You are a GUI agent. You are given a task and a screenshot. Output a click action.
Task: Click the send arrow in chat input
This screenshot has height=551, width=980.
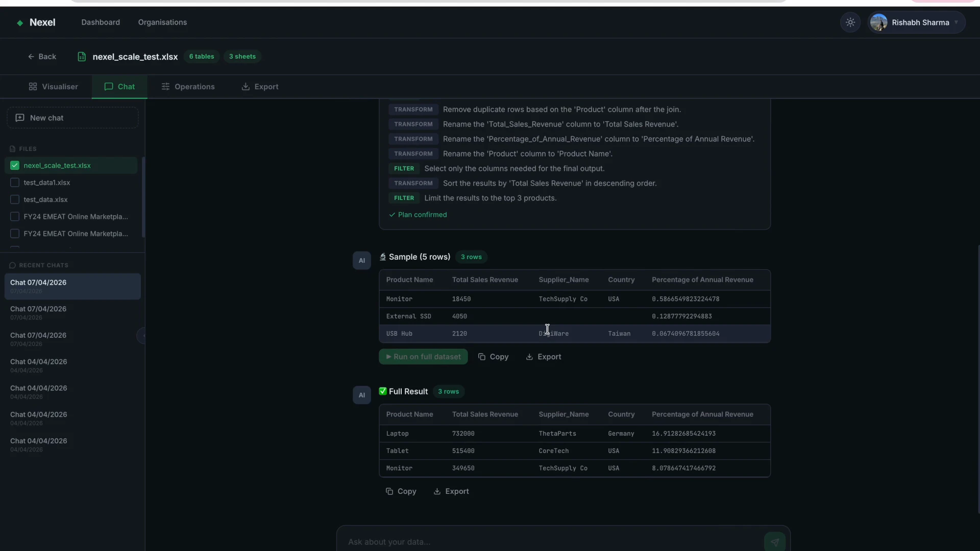point(775,542)
